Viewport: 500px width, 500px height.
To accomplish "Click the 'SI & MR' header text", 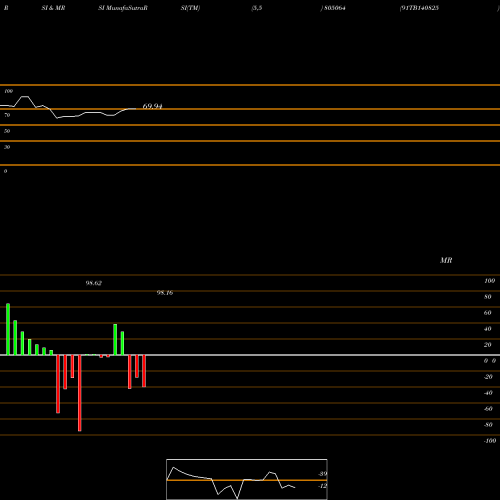I will click(53, 8).
